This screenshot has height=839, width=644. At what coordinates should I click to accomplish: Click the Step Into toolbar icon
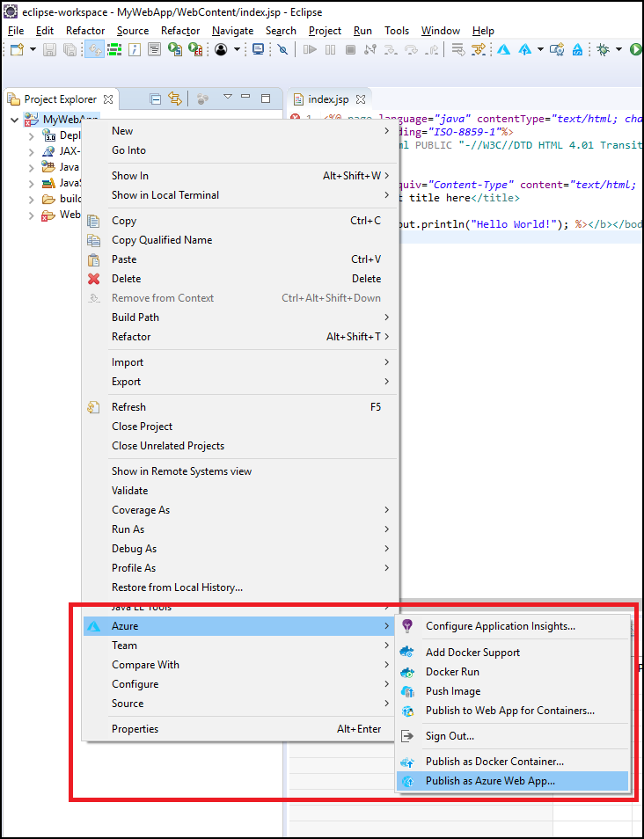(391, 50)
